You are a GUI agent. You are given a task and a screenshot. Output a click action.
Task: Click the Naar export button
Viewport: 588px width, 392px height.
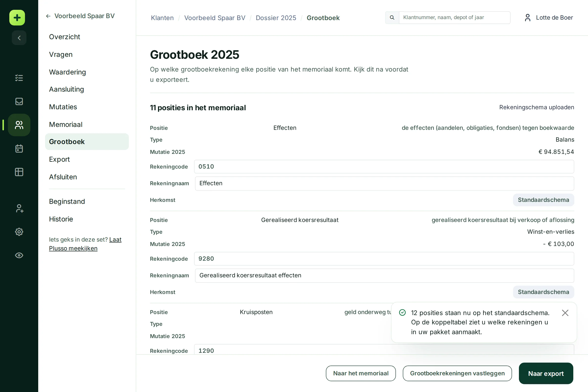point(546,373)
